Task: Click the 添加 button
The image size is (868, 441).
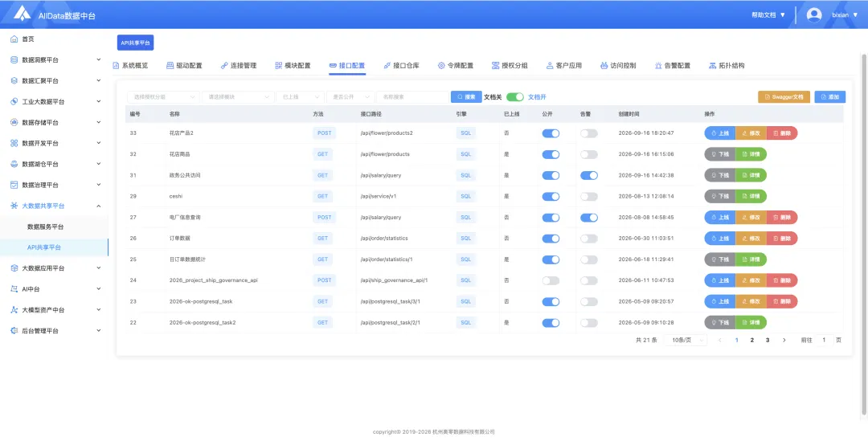Action: [829, 97]
